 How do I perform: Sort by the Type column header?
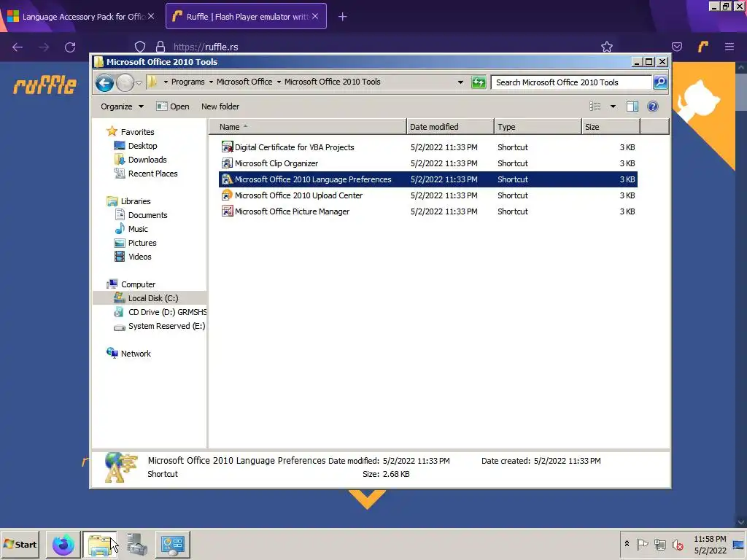538,127
